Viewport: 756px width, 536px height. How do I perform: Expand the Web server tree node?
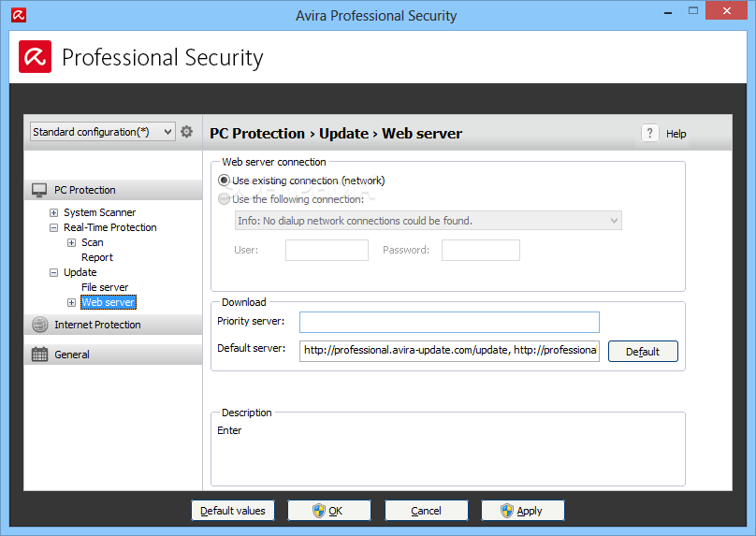71,303
